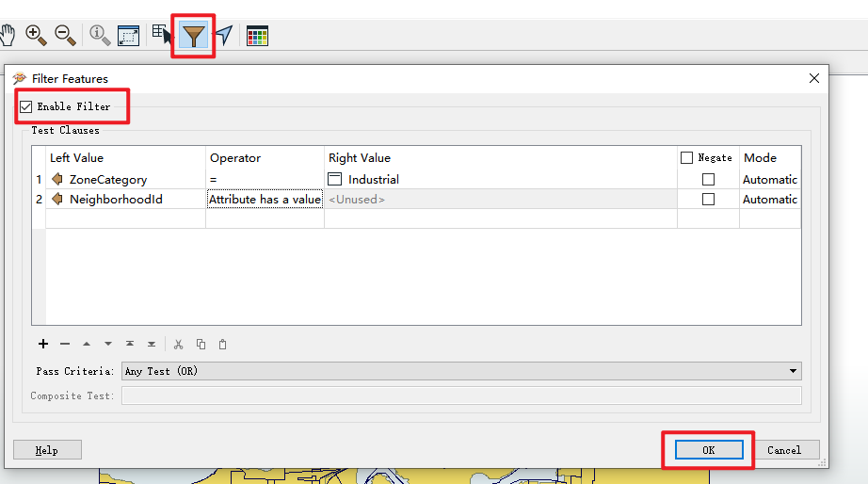
Task: Click the Cancel button
Action: [783, 450]
